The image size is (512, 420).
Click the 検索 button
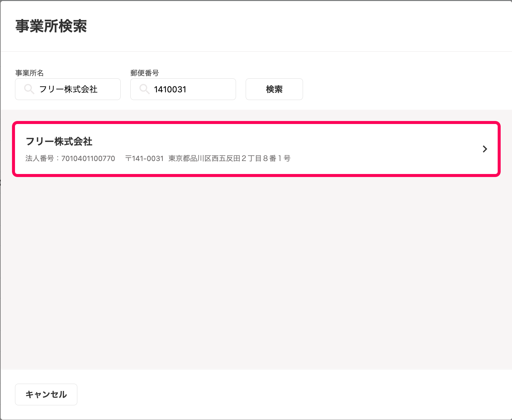tap(274, 89)
